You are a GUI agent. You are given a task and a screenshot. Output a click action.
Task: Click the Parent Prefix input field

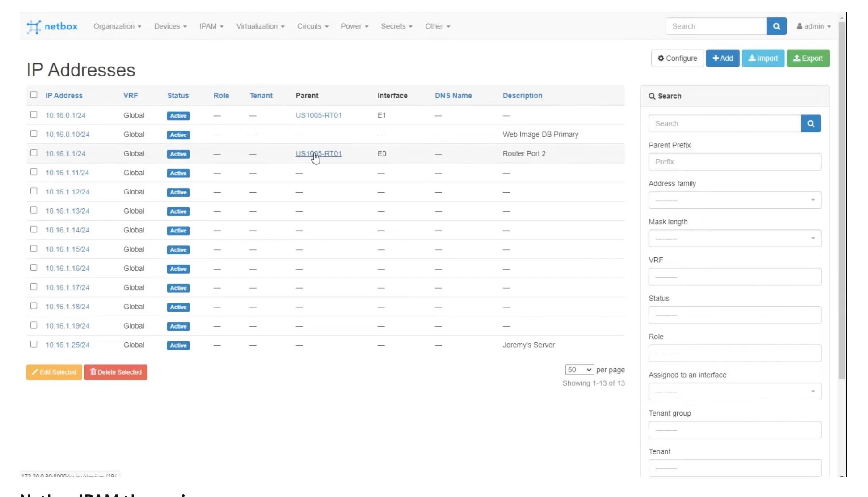734,162
